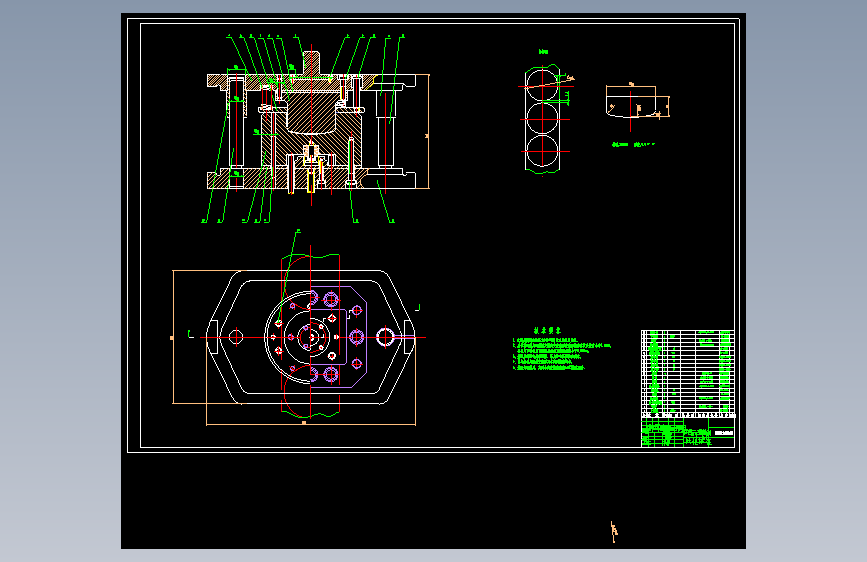Click the green caption under part detail view

[x=633, y=144]
